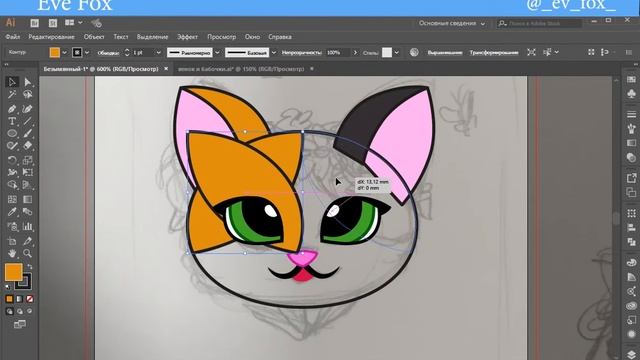
Task: Open graphic style dropdown arrow
Action: tap(396, 53)
